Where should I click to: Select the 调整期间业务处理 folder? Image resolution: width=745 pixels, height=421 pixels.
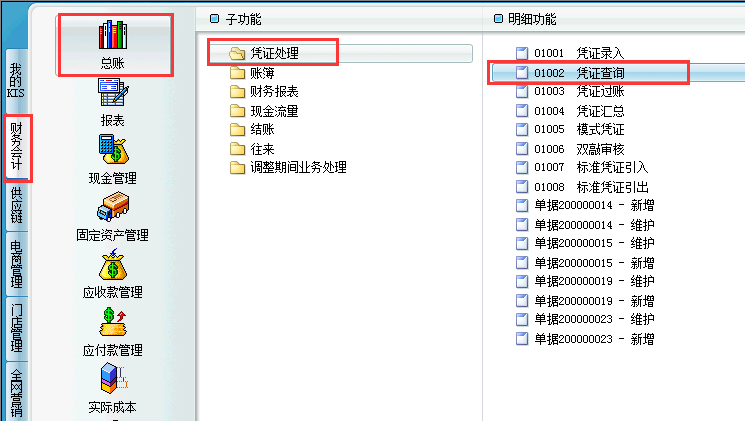point(297,167)
